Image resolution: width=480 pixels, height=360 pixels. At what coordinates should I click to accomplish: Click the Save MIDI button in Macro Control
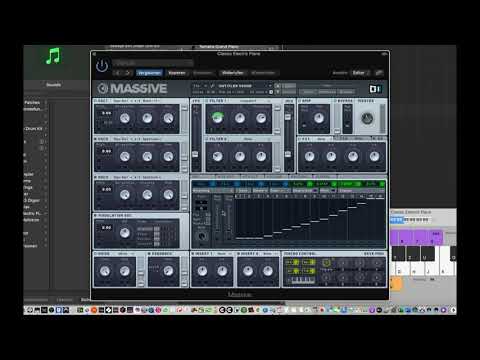click(374, 254)
